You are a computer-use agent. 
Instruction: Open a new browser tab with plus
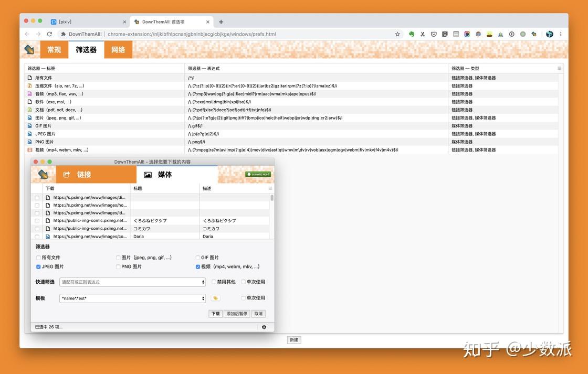(221, 22)
